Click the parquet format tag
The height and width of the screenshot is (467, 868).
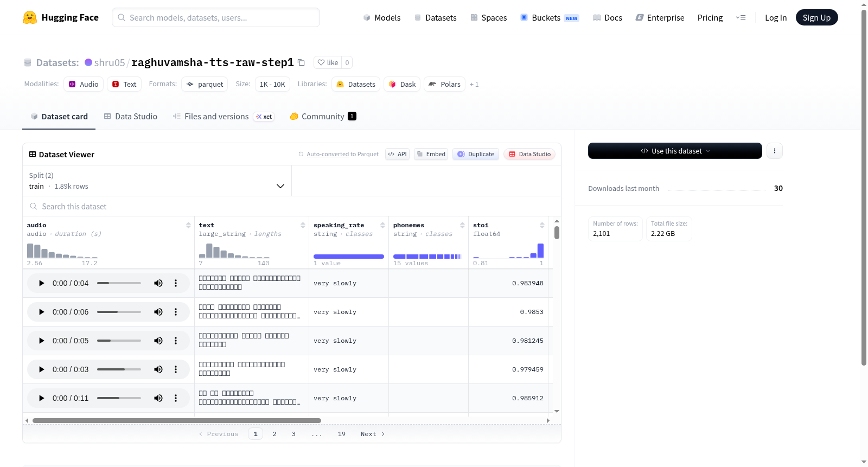click(205, 84)
